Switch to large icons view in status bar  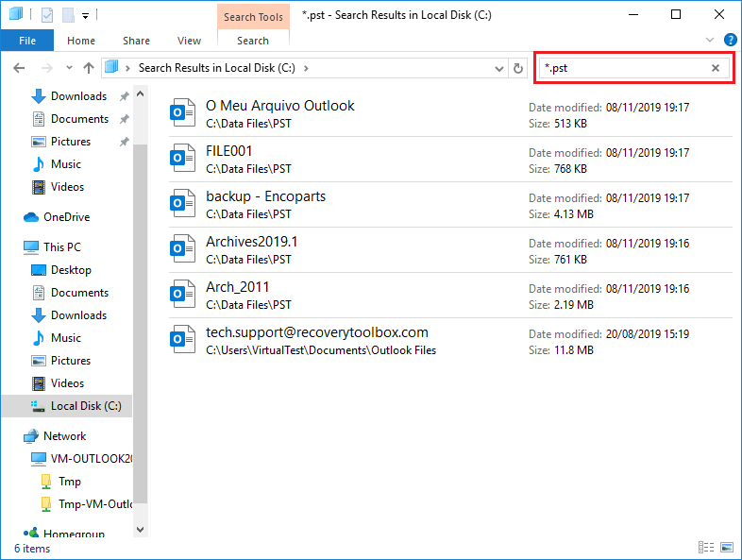click(x=726, y=548)
